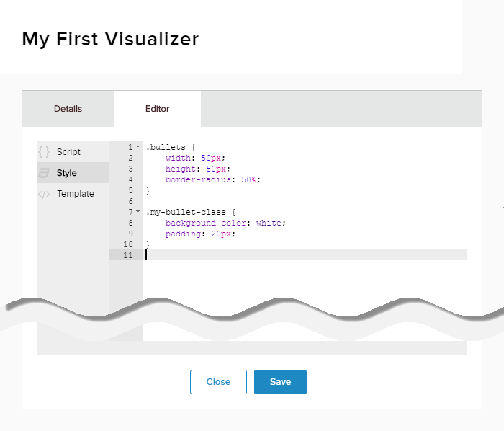Save the visualizer changes

click(280, 382)
